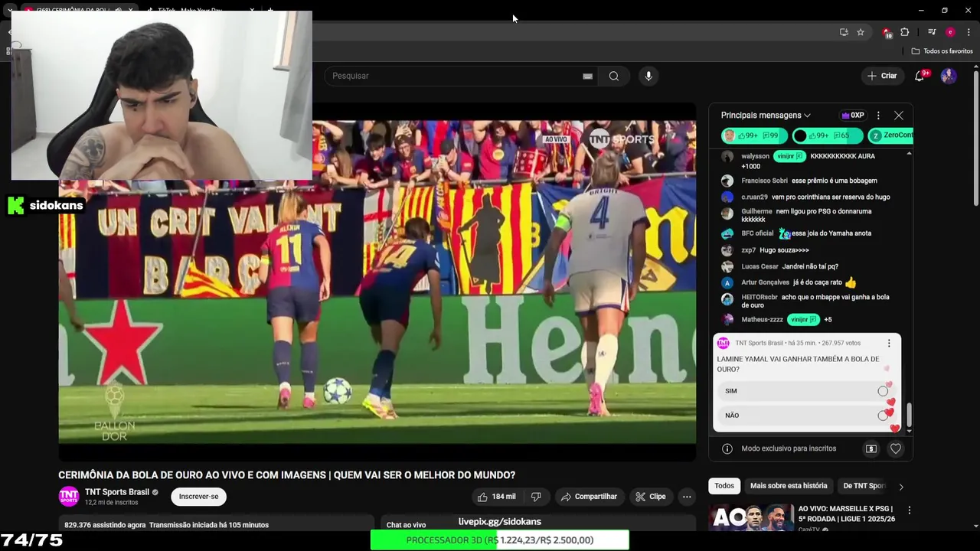Click the video title heading
980x551 pixels.
[287, 475]
